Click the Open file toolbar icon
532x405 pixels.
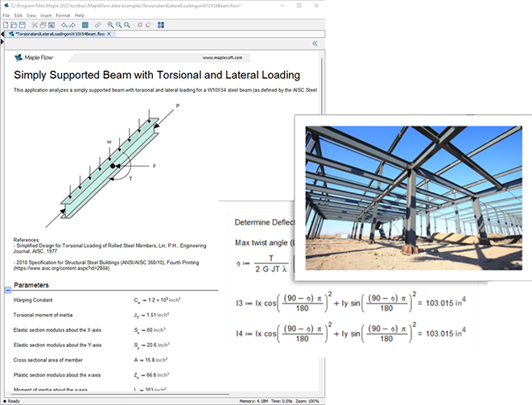[14, 25]
